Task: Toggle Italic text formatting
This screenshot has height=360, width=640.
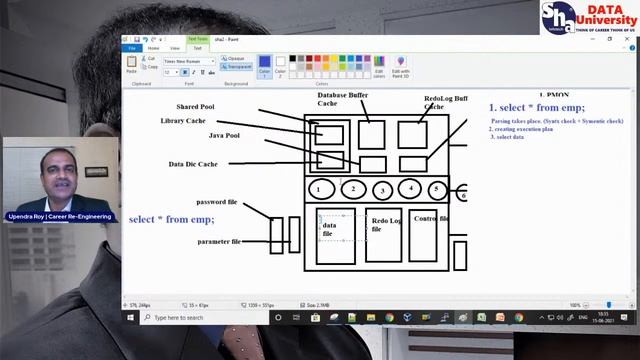Action: [193, 72]
